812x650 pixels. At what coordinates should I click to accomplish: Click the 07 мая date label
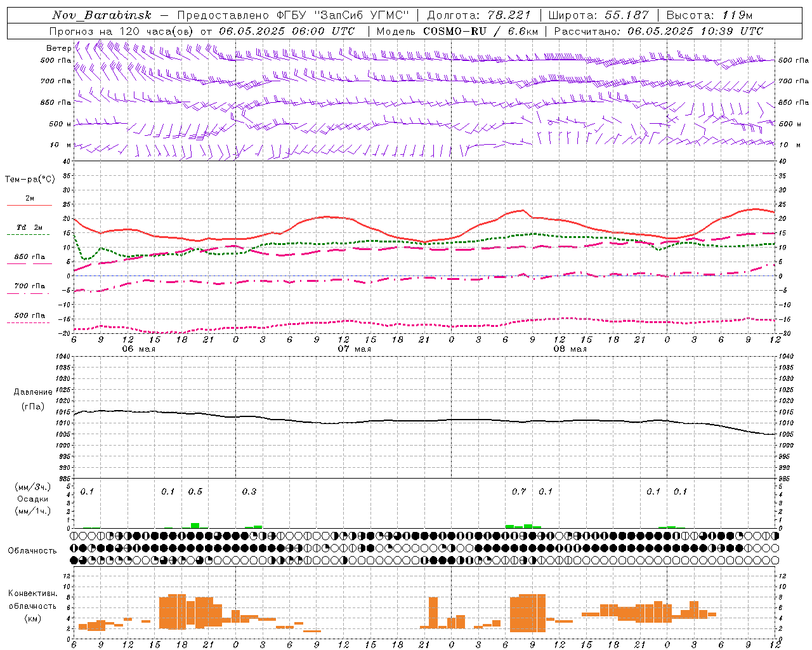[x=354, y=349]
